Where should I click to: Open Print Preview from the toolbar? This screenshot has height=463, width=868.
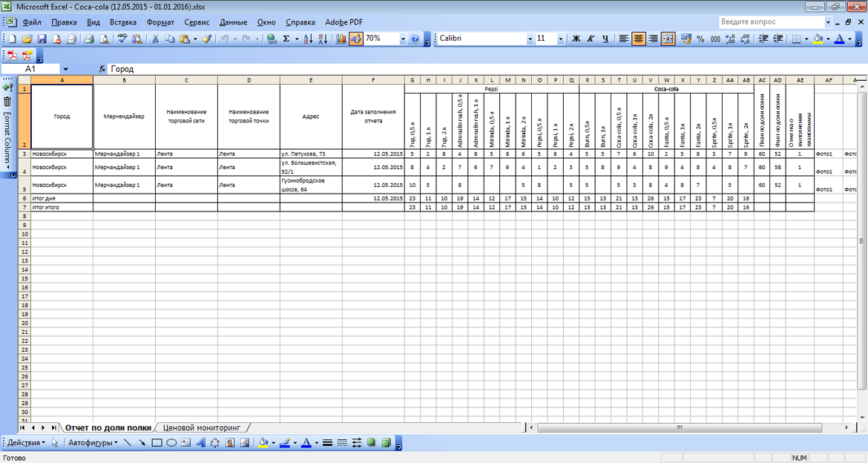104,39
